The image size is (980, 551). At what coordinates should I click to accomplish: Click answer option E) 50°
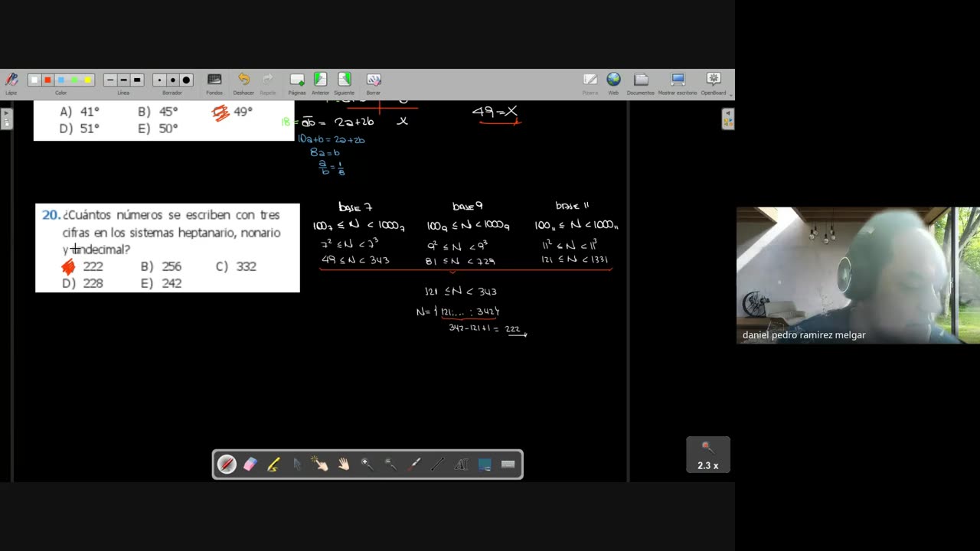click(158, 129)
